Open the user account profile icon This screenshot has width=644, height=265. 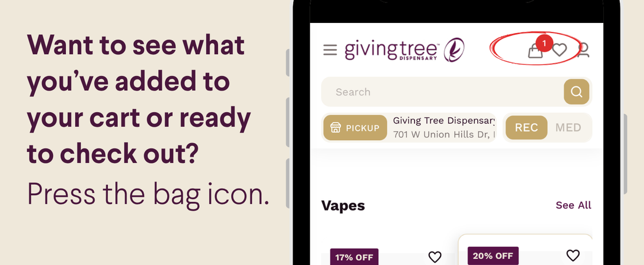coord(583,50)
